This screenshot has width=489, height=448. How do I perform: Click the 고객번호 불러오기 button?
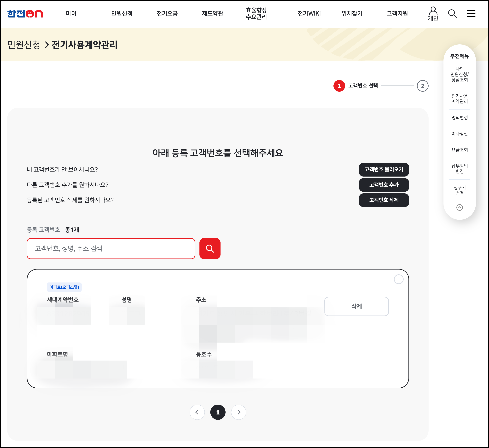point(384,170)
